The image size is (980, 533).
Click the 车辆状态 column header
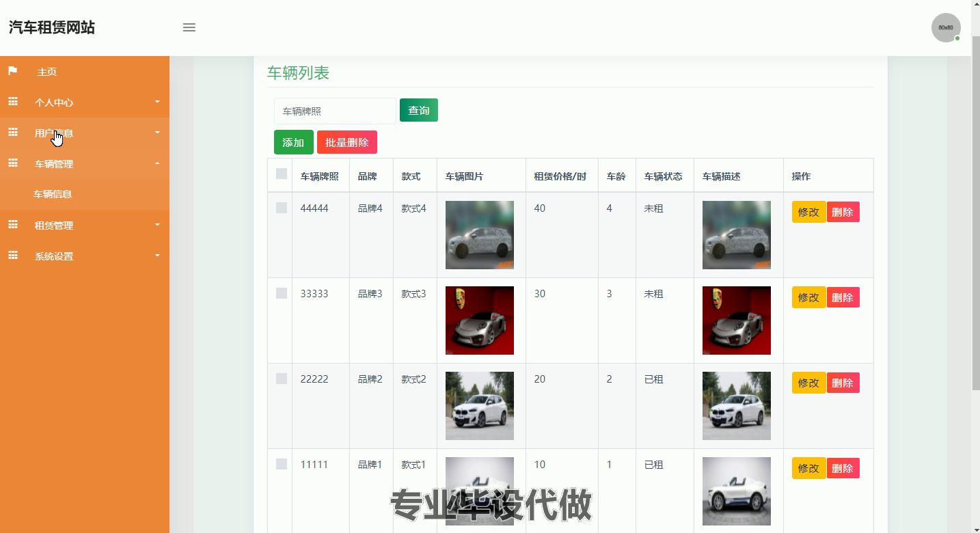(663, 176)
